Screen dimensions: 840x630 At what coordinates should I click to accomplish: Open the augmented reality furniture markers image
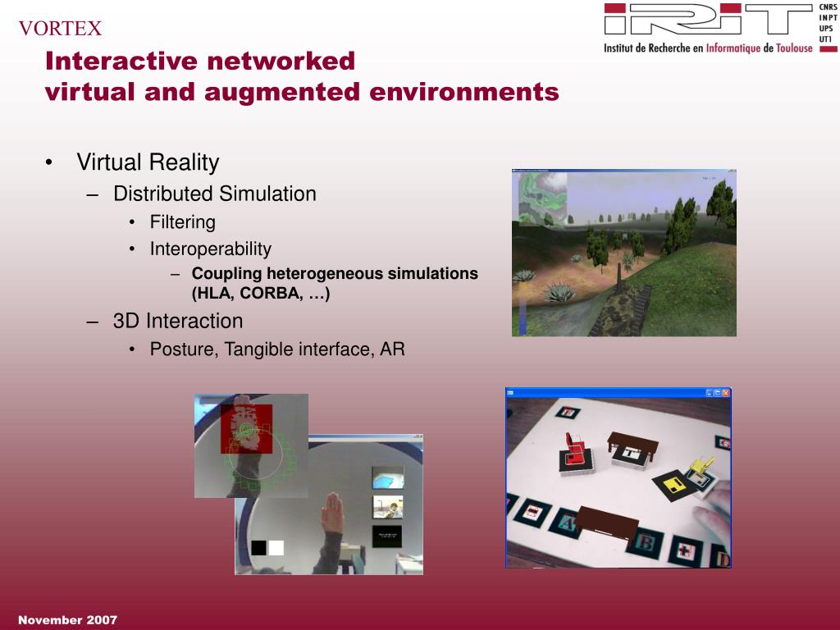[619, 477]
